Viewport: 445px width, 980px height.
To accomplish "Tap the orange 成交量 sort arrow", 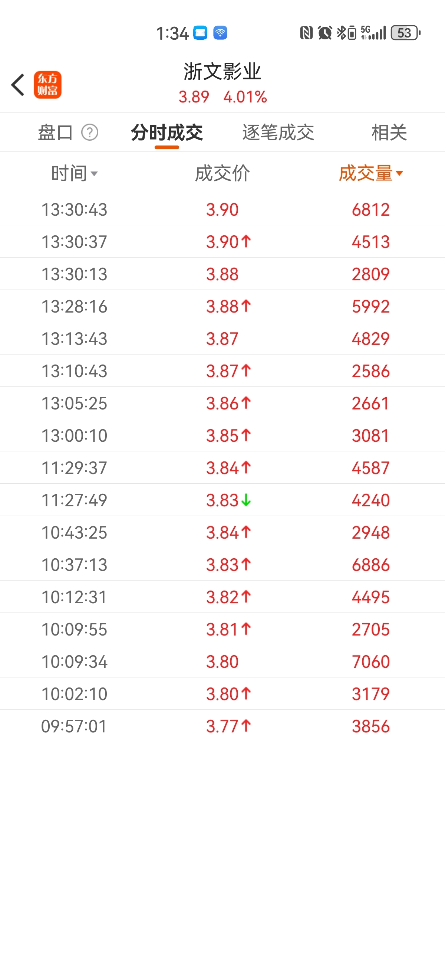I will pyautogui.click(x=399, y=173).
